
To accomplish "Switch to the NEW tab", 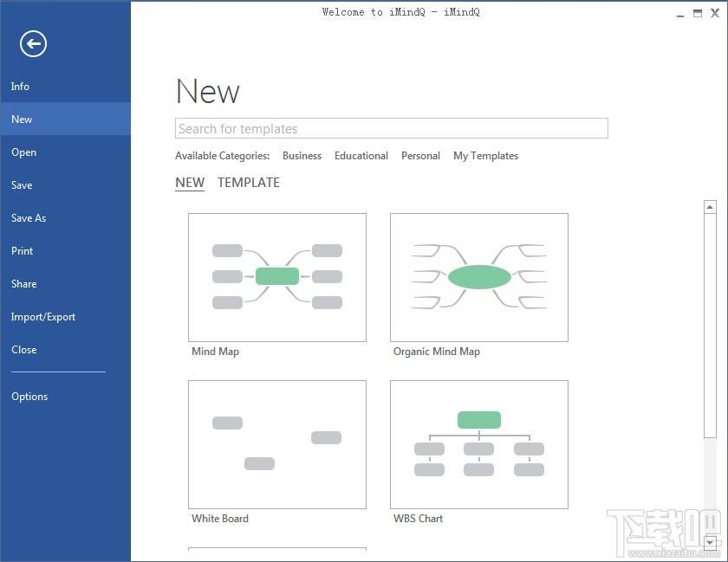I will click(190, 183).
